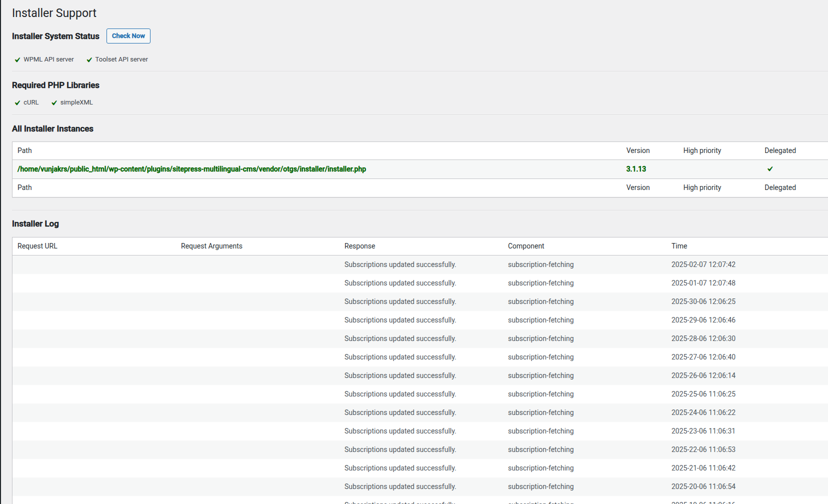This screenshot has height=504, width=828.
Task: Click the Request URL column header
Action: [x=37, y=246]
